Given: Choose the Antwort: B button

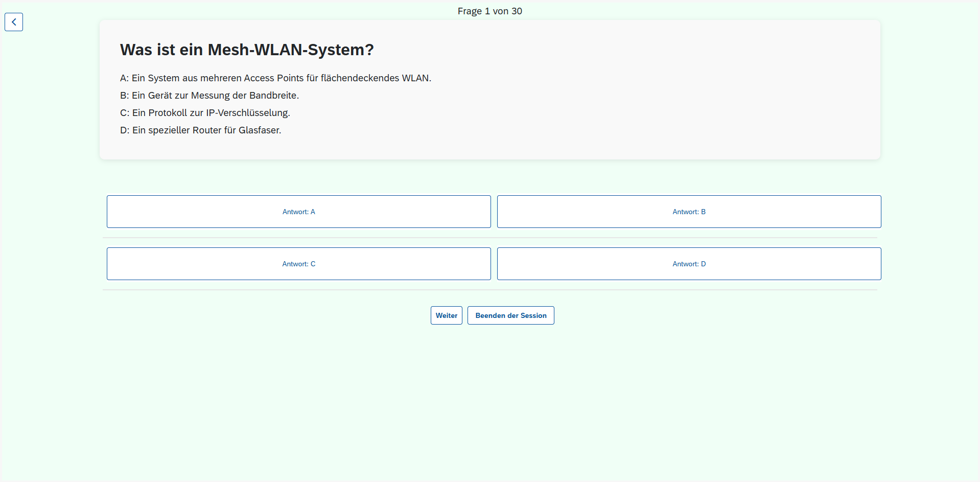Looking at the screenshot, I should coord(689,212).
